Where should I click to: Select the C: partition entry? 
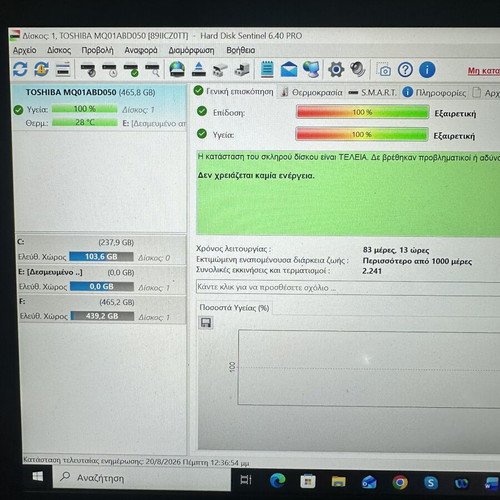pos(101,249)
